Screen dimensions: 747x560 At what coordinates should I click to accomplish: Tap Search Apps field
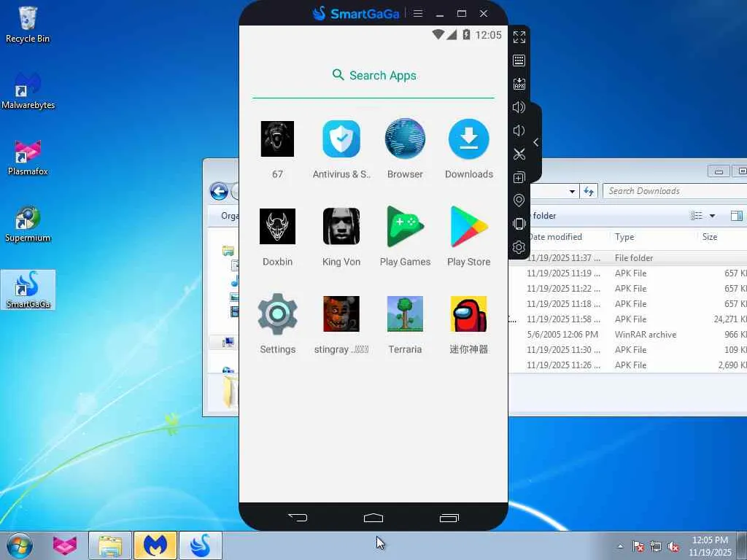(373, 75)
